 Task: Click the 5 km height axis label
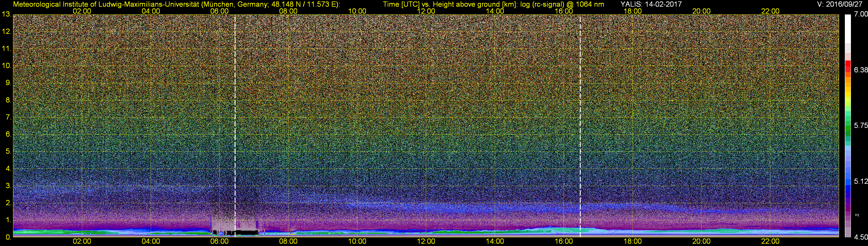[x=8, y=151]
